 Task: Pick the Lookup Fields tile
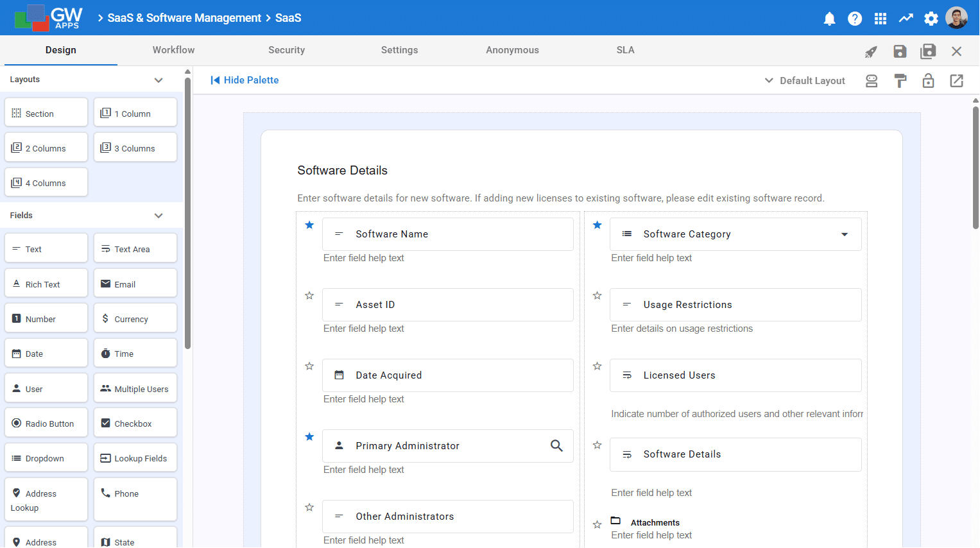coord(135,458)
